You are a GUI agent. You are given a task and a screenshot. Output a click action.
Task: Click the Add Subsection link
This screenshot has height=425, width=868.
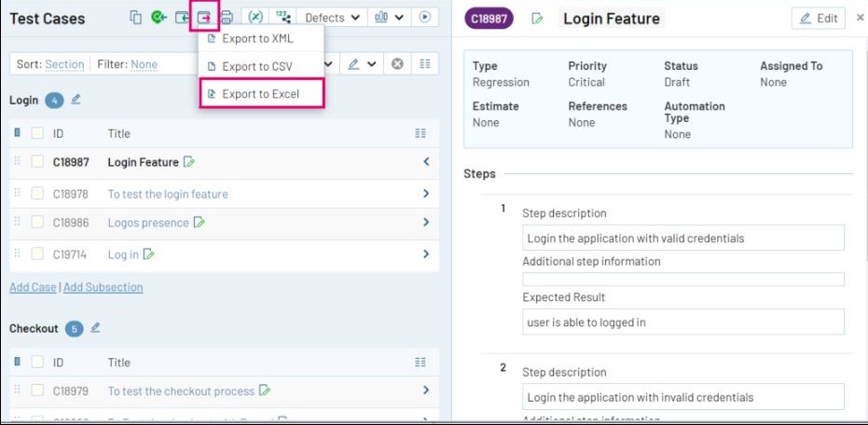coord(103,287)
